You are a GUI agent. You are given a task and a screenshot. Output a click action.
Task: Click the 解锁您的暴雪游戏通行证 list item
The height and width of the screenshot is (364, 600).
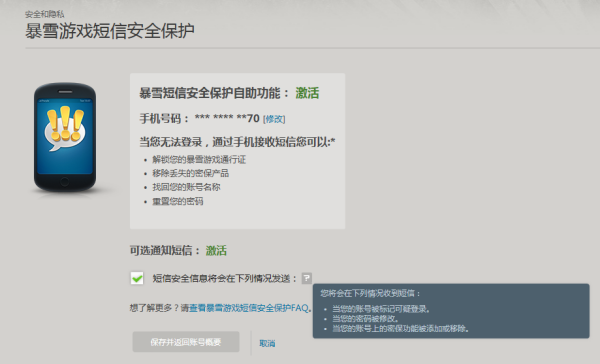pos(199,160)
